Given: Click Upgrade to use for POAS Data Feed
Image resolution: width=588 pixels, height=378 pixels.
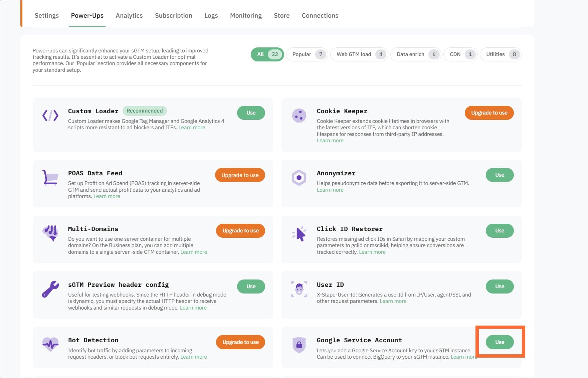Looking at the screenshot, I should [240, 175].
